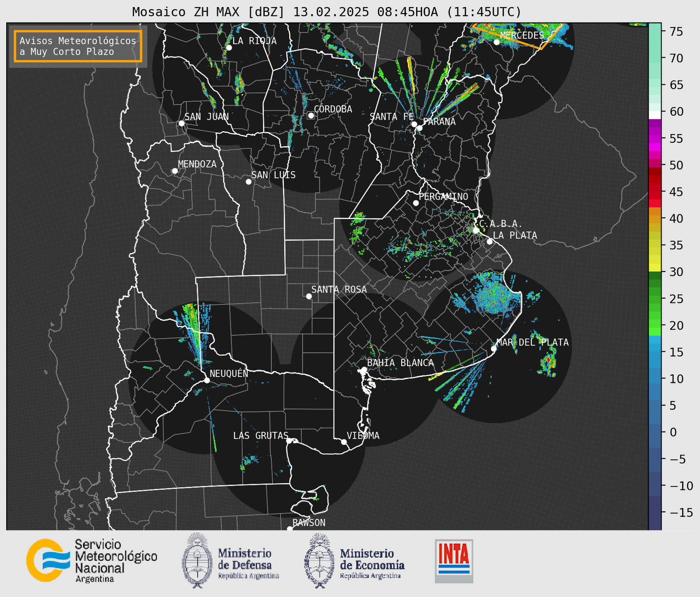Click the -15 dBZ label on the scale
Image resolution: width=700 pixels, height=597 pixels.
[680, 512]
